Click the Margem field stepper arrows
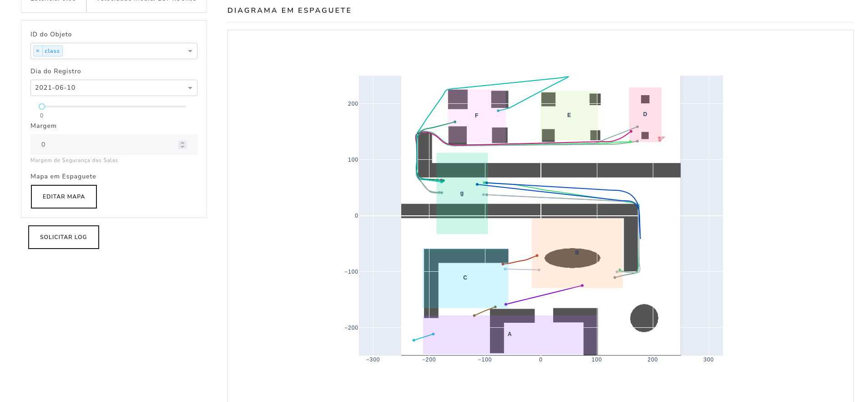868x402 pixels. coord(182,144)
